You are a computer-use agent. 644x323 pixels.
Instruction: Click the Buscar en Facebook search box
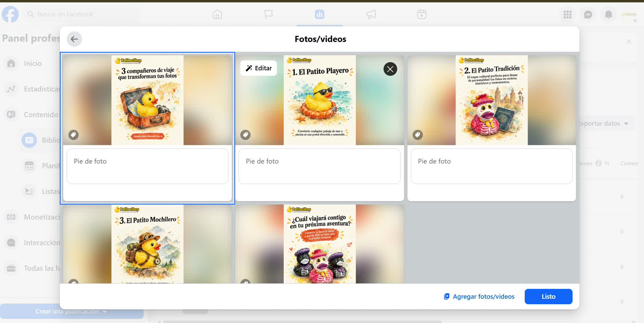[82, 14]
